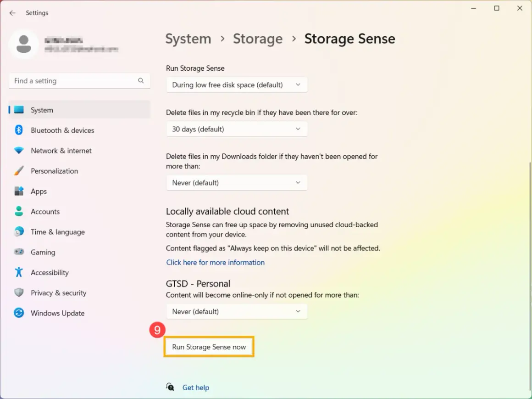Click Run Storage Sense now button

tap(209, 347)
